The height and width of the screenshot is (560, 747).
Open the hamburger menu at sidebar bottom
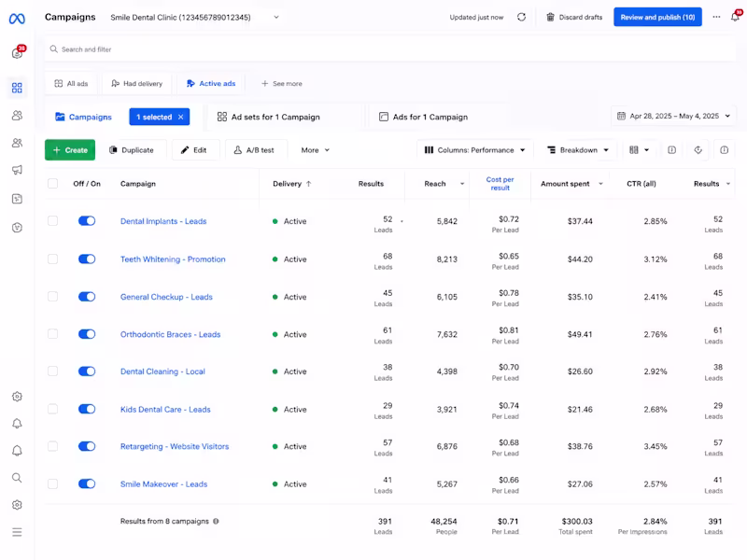(x=17, y=532)
